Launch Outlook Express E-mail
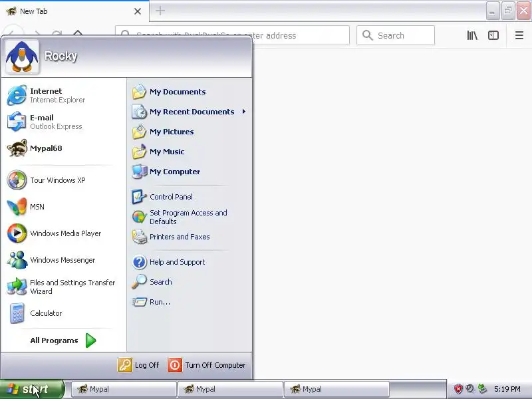Viewport: 532px width, 399px height. (63, 122)
